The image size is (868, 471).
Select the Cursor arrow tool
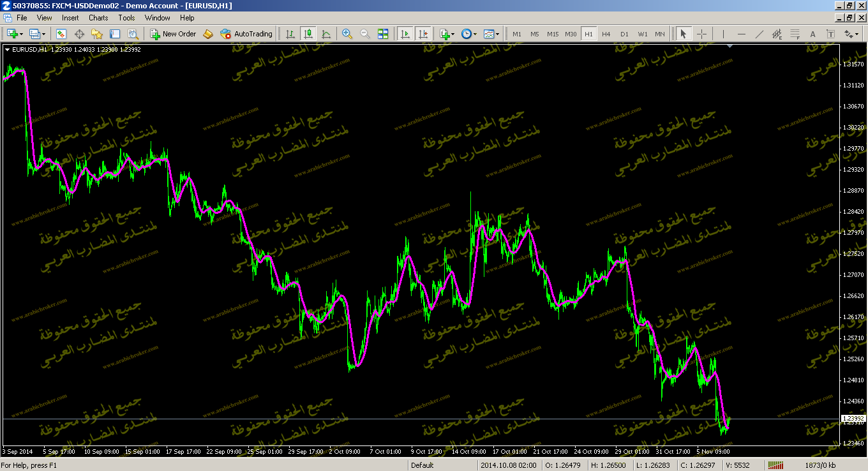[x=684, y=34]
